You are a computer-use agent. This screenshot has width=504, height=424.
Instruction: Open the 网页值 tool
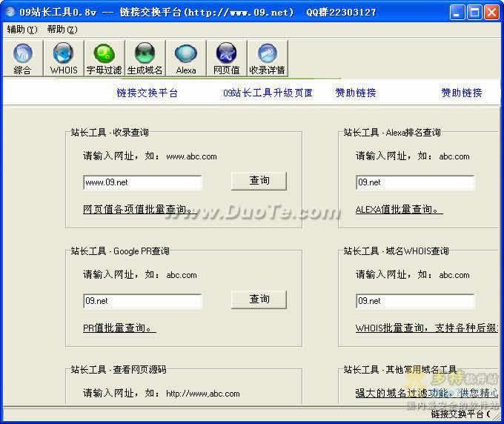point(227,59)
